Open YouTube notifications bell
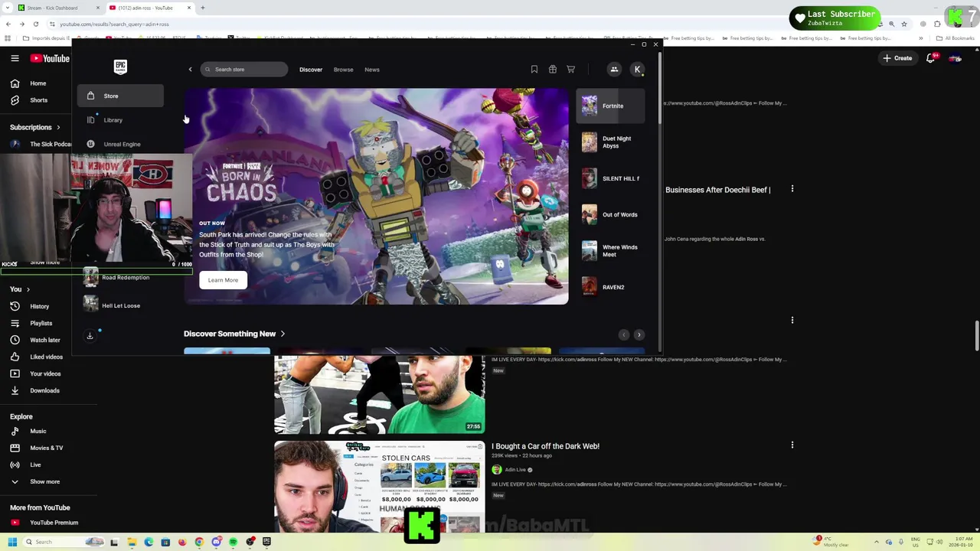This screenshot has height=551, width=980. [931, 58]
